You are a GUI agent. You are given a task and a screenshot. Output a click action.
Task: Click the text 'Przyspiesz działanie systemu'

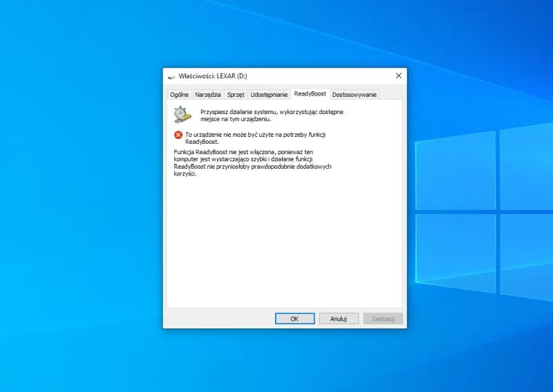point(238,112)
